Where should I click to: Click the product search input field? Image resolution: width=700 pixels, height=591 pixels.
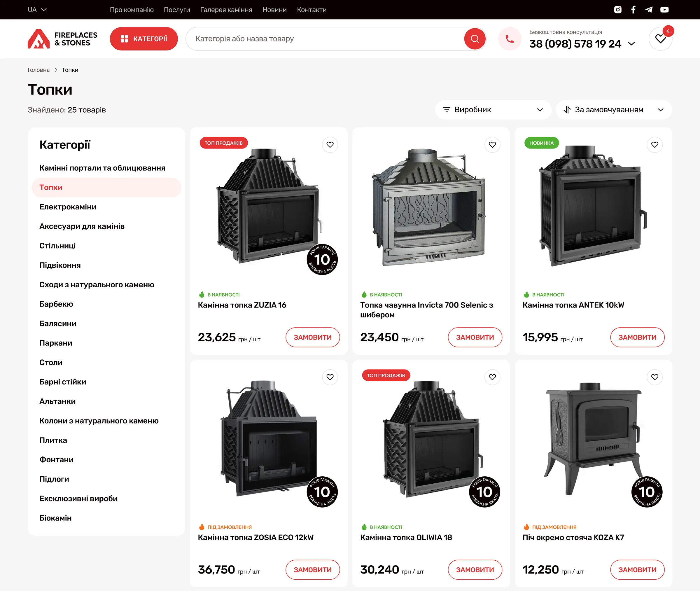click(x=325, y=39)
